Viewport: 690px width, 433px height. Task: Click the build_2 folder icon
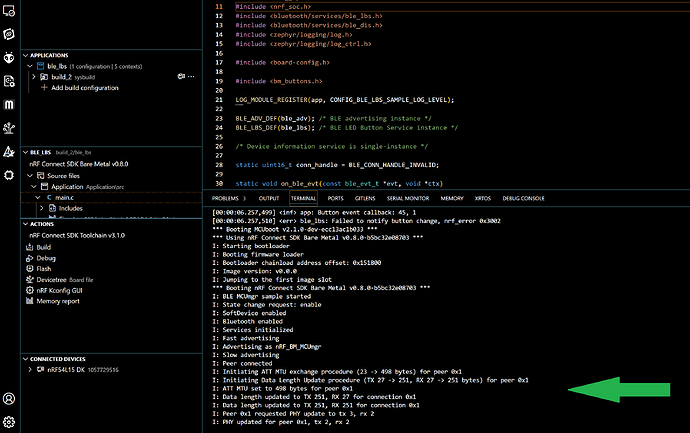pyautogui.click(x=44, y=77)
